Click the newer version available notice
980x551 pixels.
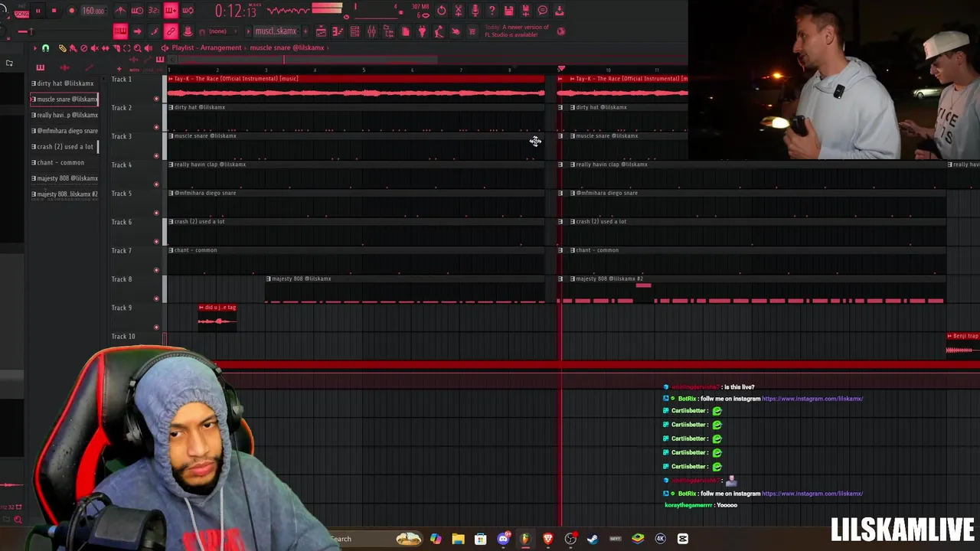click(516, 31)
